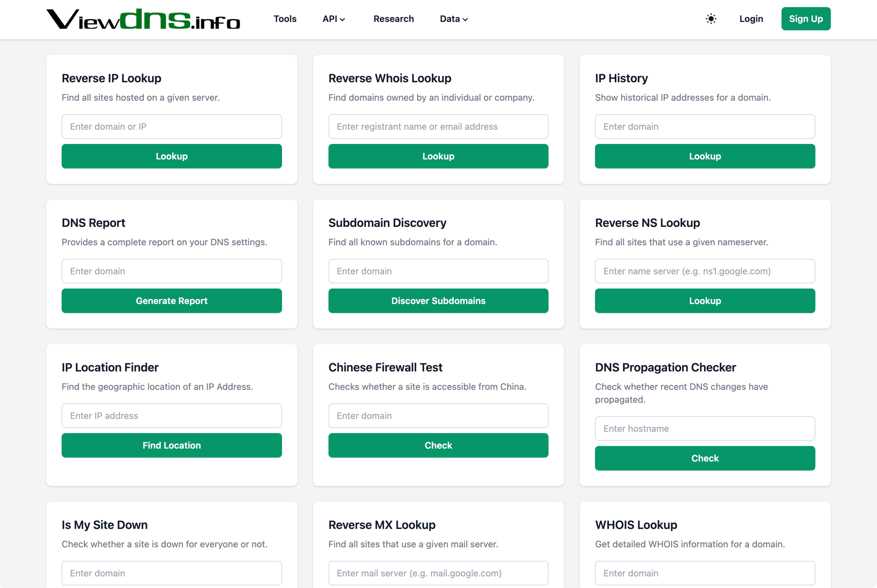Click Lookup under Reverse NS Lookup

[705, 301]
